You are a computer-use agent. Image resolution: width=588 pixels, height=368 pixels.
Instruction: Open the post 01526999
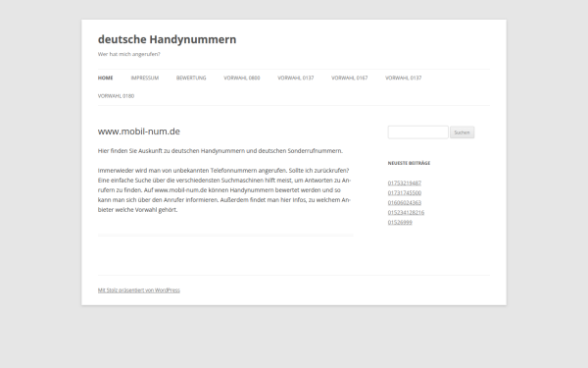click(400, 222)
